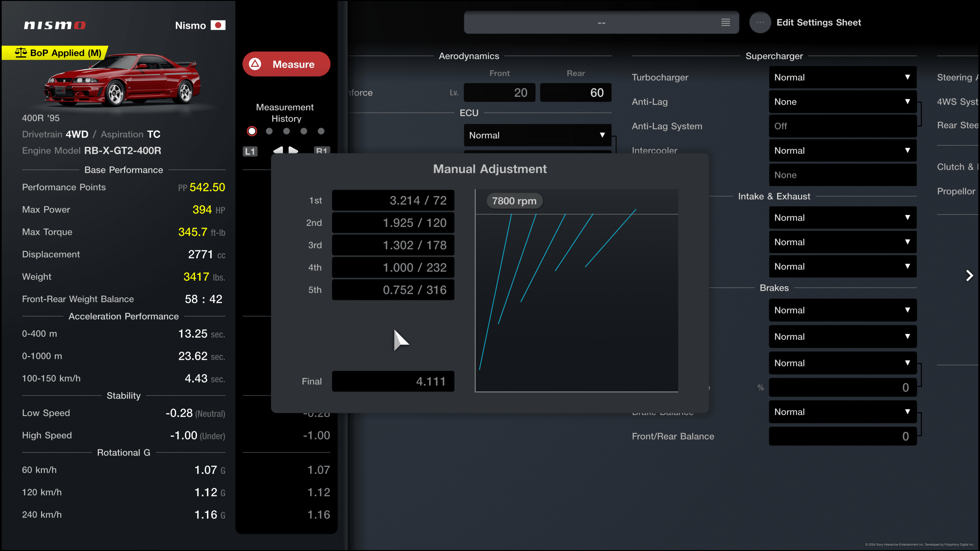980x551 pixels.
Task: Go to next settings page chevron
Action: [969, 275]
